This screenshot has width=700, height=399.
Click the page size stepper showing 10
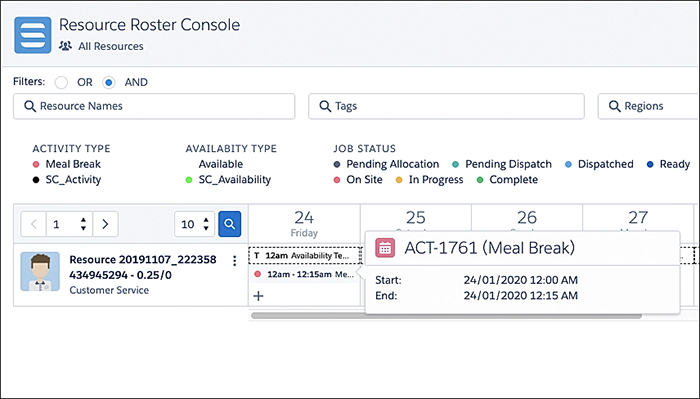[x=194, y=224]
